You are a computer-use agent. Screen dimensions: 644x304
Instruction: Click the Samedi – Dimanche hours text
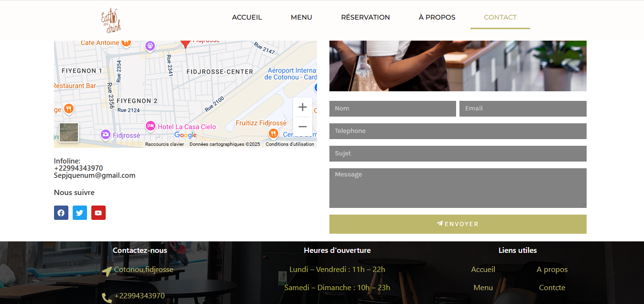(338, 288)
